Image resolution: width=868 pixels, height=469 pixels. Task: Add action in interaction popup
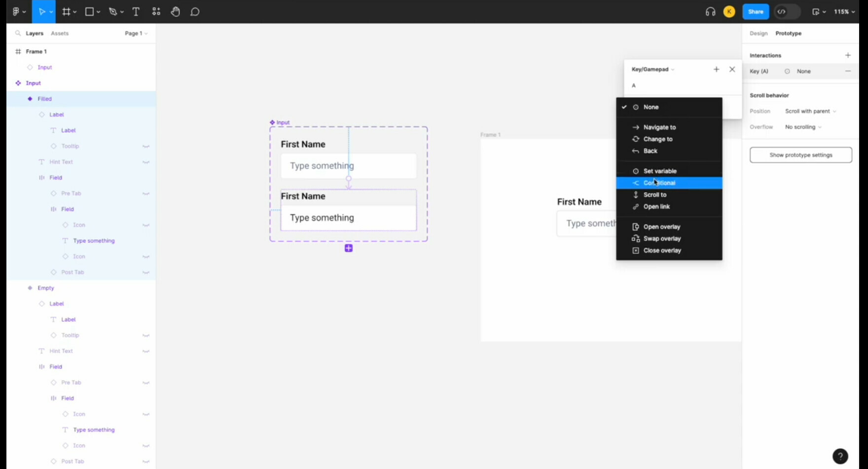[x=716, y=69]
